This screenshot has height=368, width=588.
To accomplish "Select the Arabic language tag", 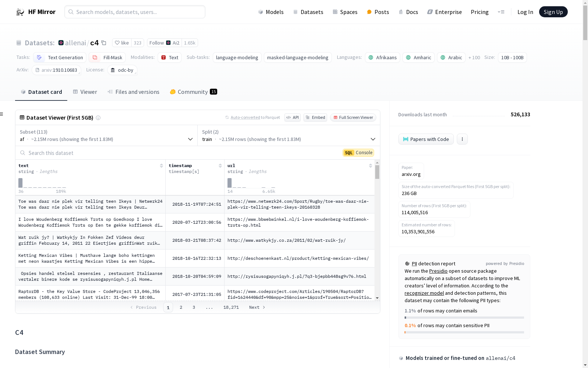I will tap(451, 57).
